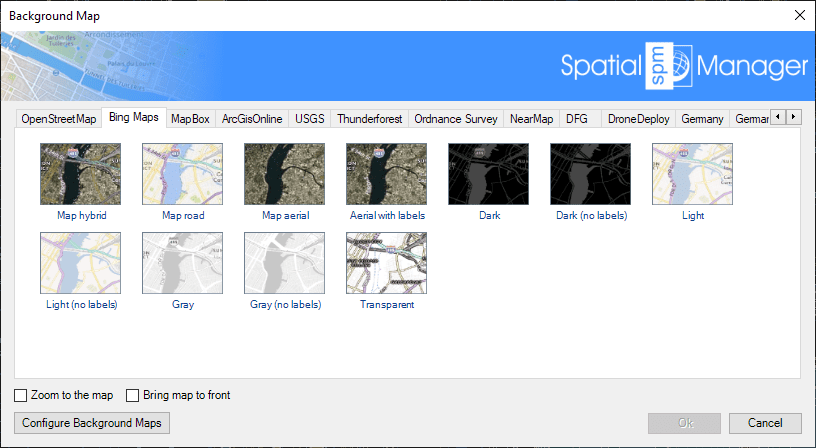816x448 pixels.
Task: Open the ArcGisOnline tab
Action: (252, 119)
